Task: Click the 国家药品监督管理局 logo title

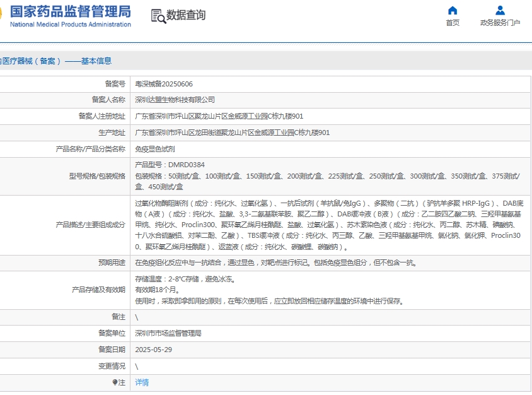Action: click(x=70, y=11)
